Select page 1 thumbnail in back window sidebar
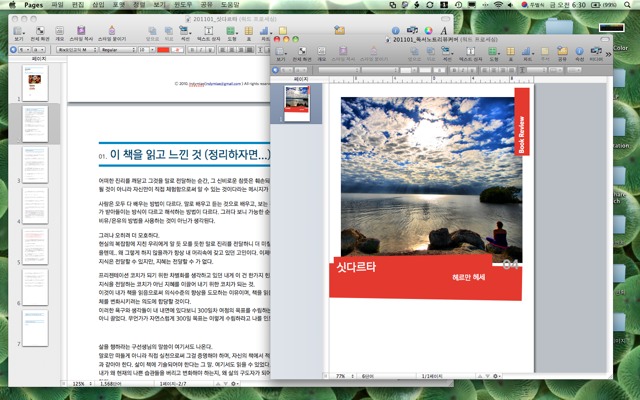Viewport: 640px width, 400px height. click(x=35, y=83)
